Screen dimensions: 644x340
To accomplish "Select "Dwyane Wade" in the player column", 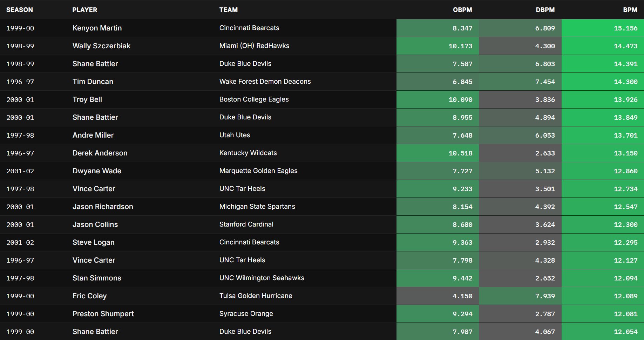I will point(97,171).
